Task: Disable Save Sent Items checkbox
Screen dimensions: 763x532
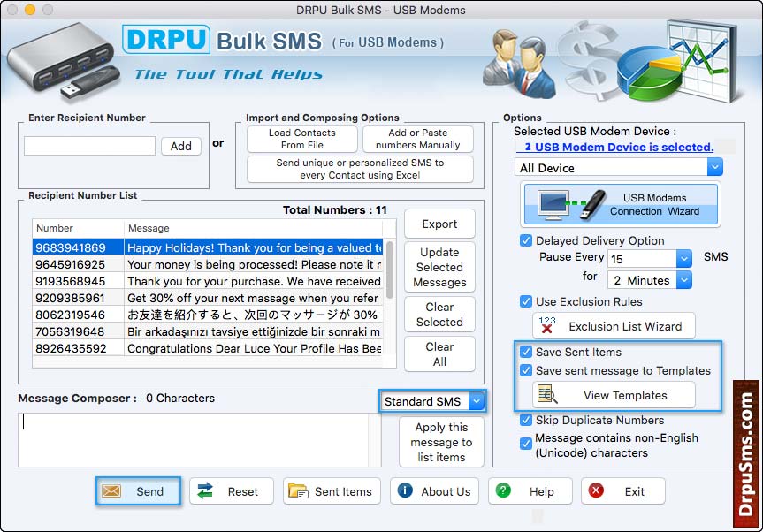Action: point(525,352)
